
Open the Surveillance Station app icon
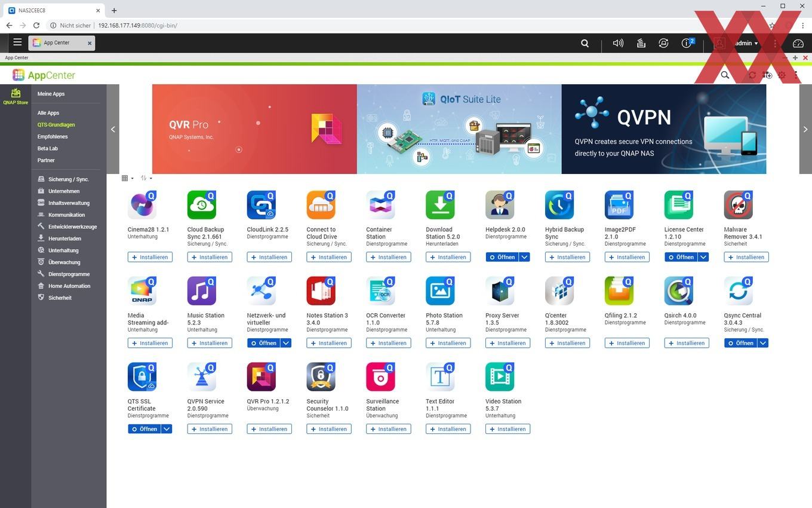point(381,377)
